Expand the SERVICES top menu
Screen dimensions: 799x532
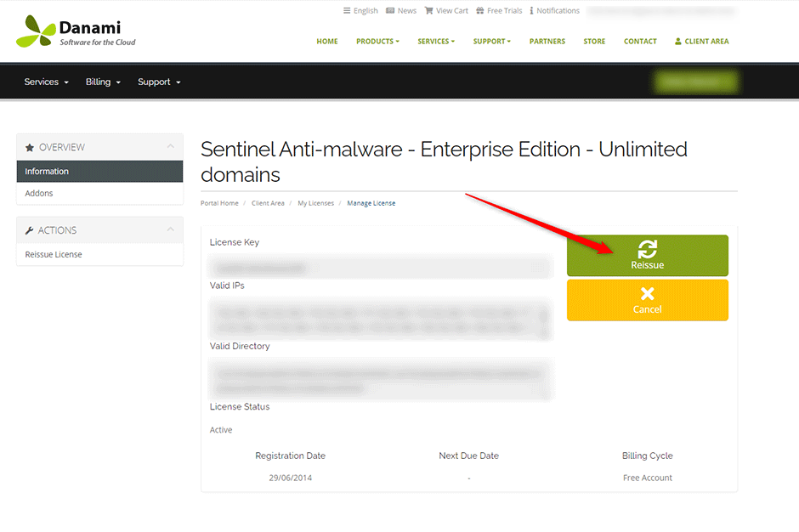pyautogui.click(x=436, y=42)
